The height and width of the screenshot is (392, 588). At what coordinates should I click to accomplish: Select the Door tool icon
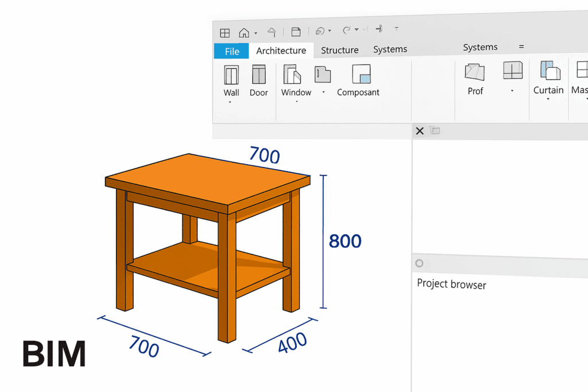pos(258,75)
